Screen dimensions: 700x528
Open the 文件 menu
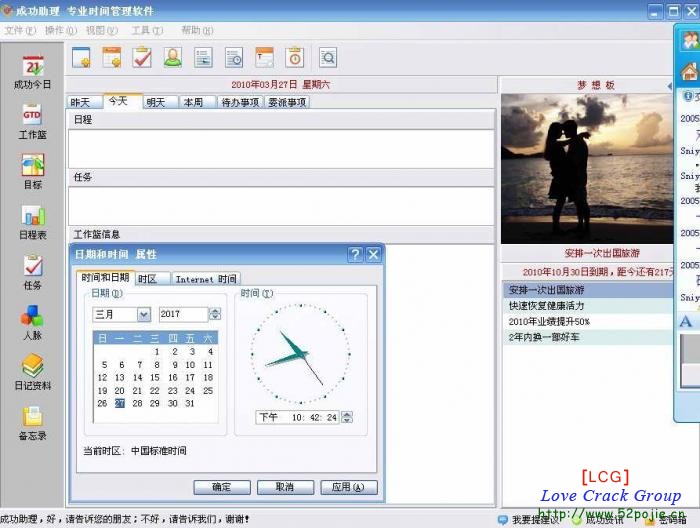pos(20,30)
